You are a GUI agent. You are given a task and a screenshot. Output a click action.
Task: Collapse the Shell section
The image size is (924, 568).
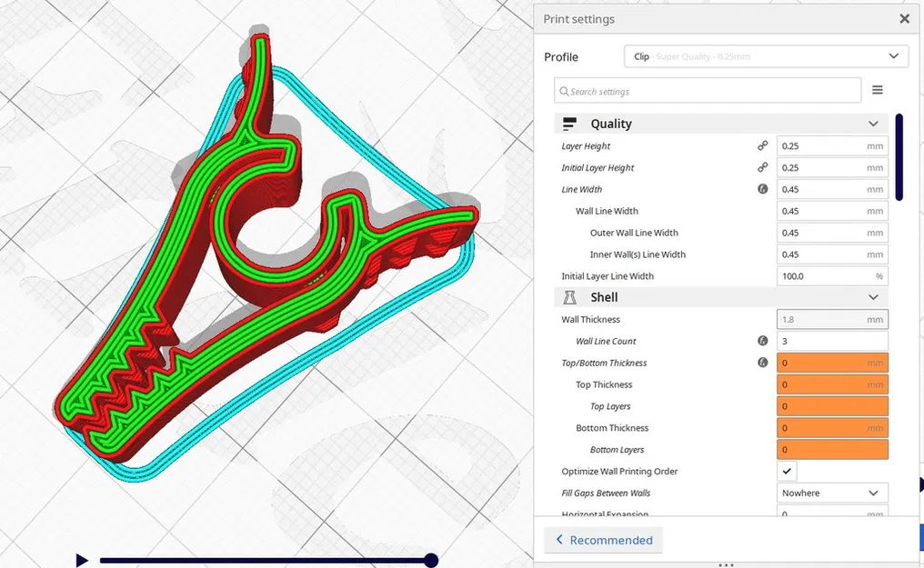873,297
